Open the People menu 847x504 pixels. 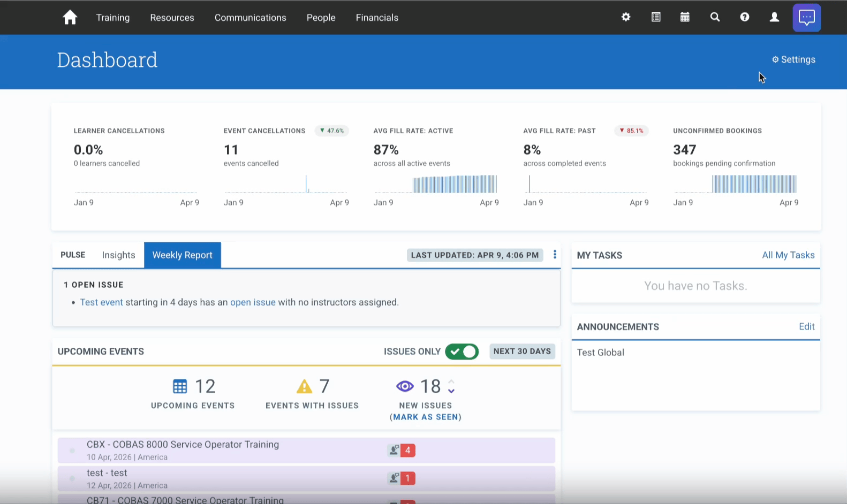[x=321, y=18]
